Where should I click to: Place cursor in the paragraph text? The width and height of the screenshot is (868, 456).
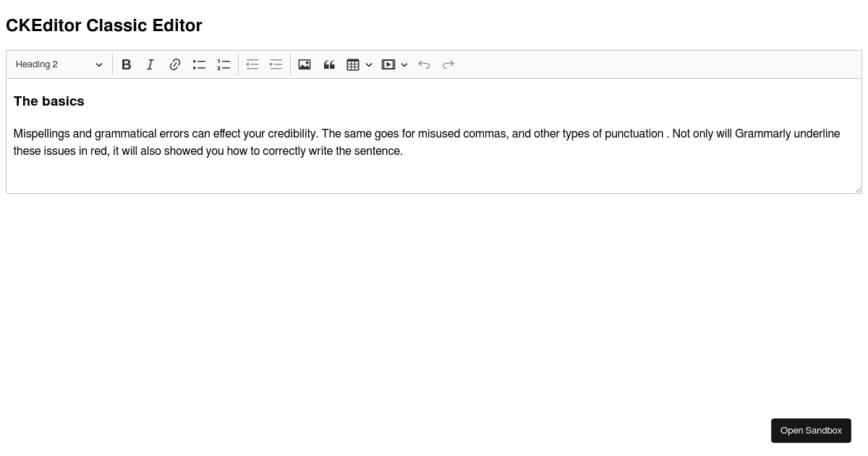tap(289, 133)
